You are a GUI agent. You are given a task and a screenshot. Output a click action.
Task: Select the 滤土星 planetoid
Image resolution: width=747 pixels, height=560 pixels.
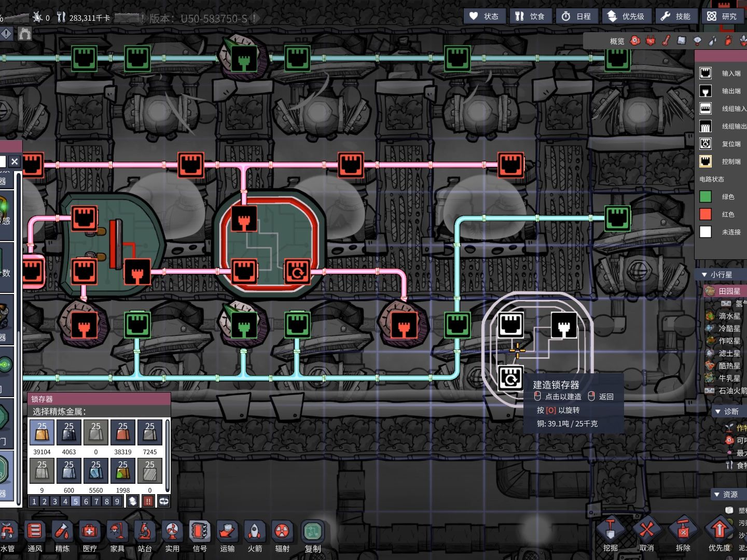[x=725, y=354]
